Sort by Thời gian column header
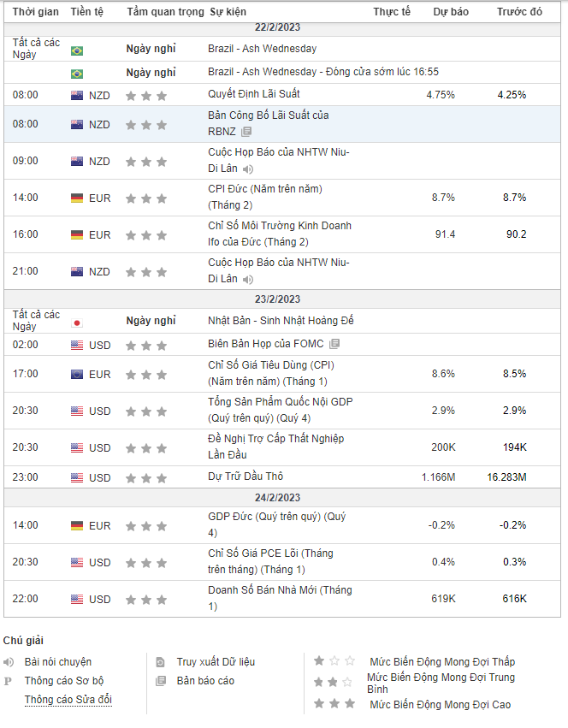The image size is (568, 728). (x=35, y=12)
